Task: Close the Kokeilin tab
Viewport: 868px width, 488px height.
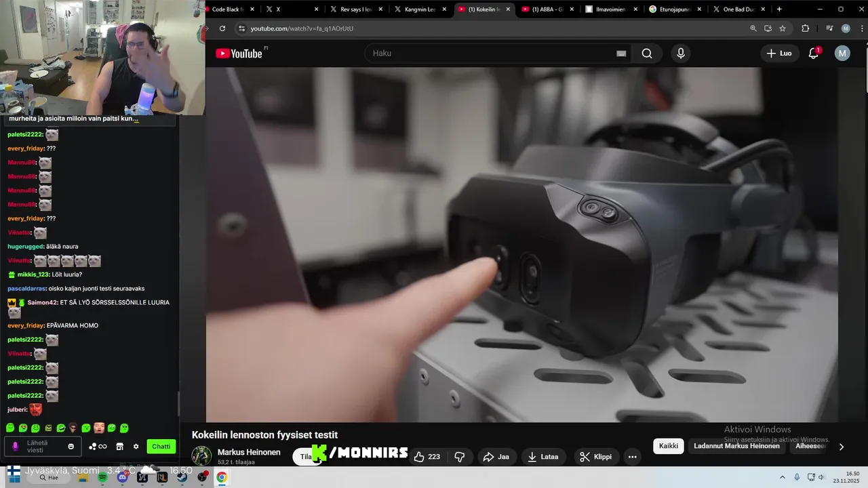Action: pyautogui.click(x=508, y=9)
